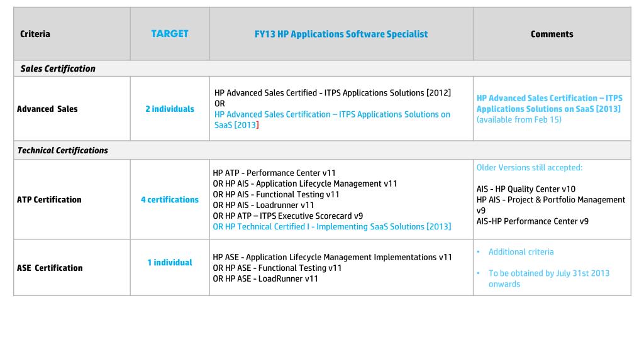
Task: Click the TARGET column header
Action: tap(170, 34)
